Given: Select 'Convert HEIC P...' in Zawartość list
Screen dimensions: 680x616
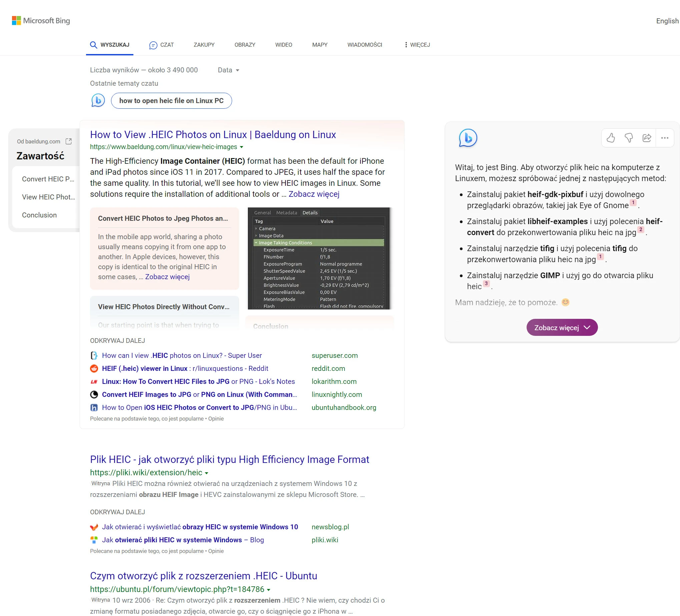Looking at the screenshot, I should coord(48,179).
